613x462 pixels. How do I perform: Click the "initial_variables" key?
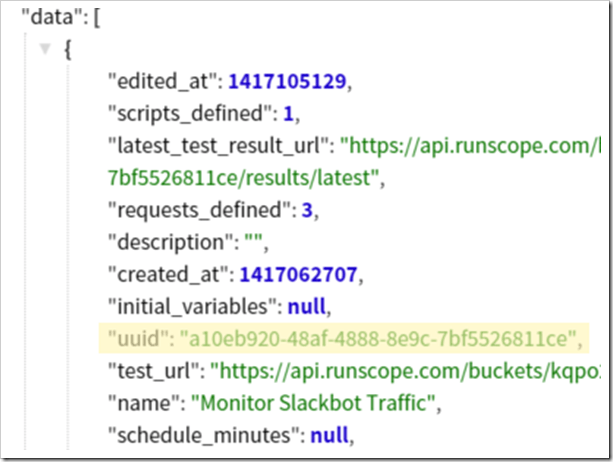192,306
